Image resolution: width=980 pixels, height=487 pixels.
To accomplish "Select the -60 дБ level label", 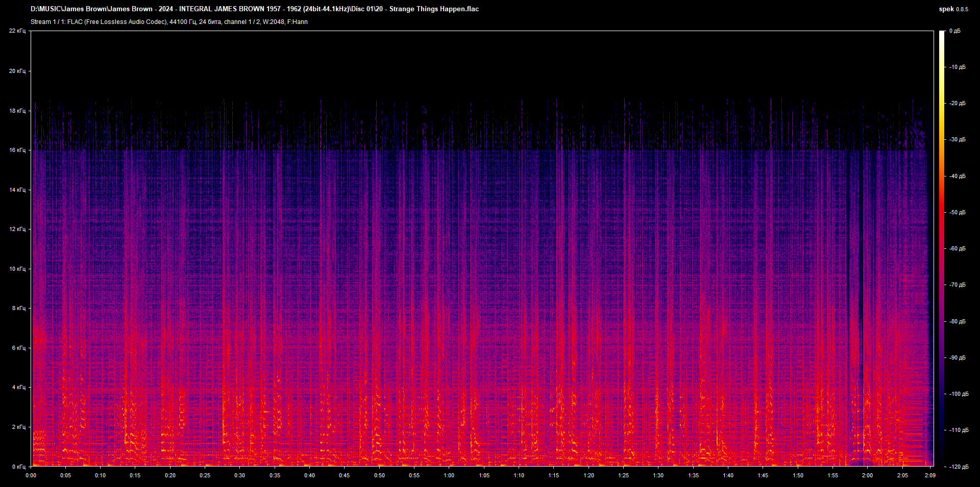I will tap(957, 248).
